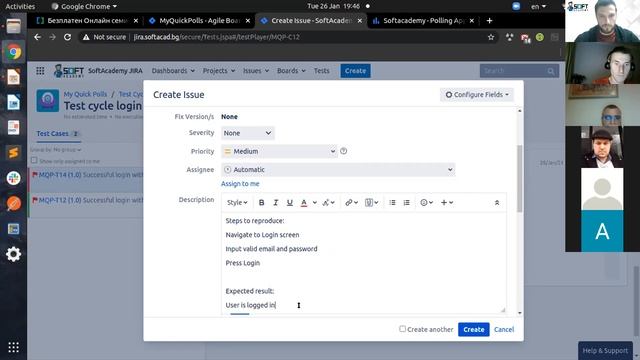Image resolution: width=640 pixels, height=360 pixels.
Task: Click the project avatar icon
Action: [47, 100]
